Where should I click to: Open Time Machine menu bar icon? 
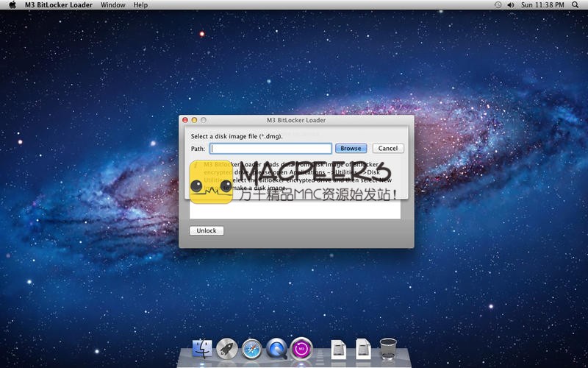pyautogui.click(x=498, y=4)
